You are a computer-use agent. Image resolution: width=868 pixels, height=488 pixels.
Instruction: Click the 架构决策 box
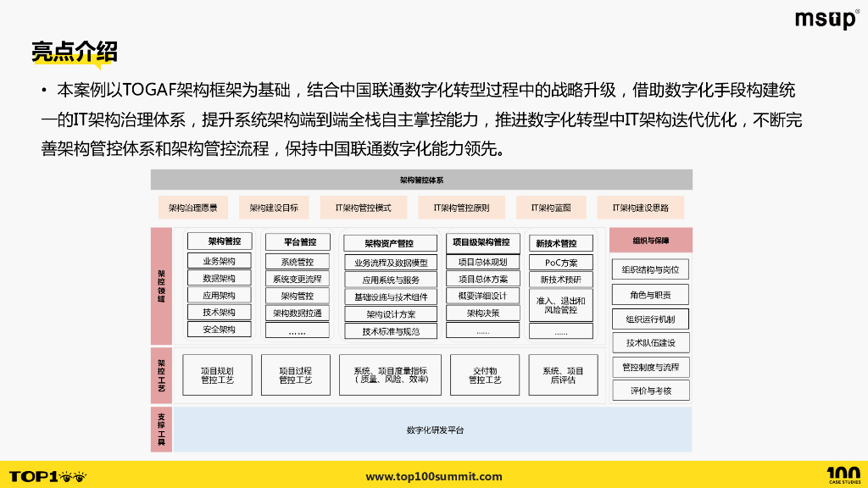(x=482, y=313)
